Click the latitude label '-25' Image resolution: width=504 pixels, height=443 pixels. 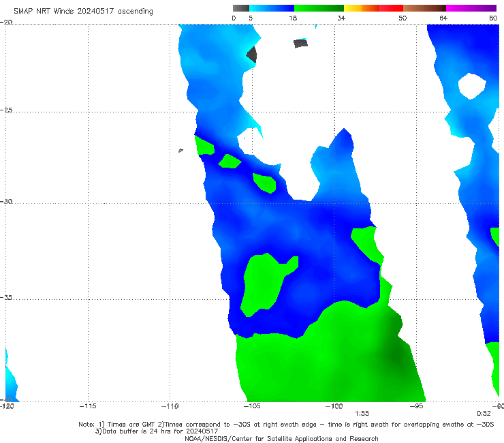6,110
